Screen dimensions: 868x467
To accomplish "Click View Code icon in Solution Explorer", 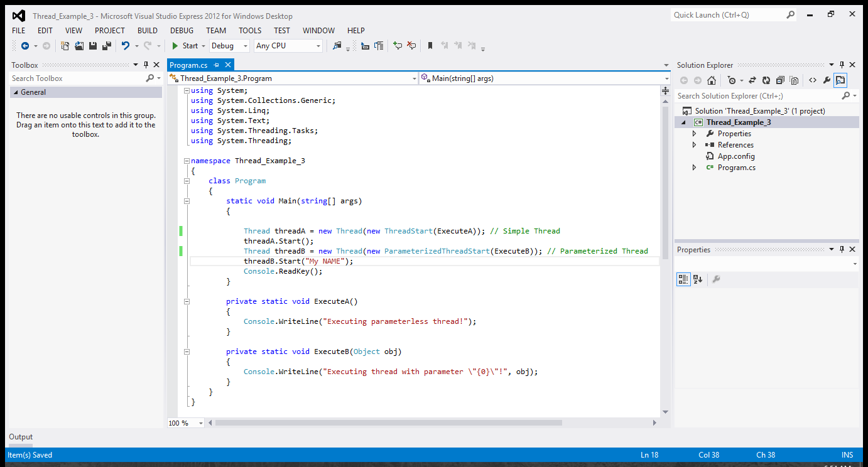I will pyautogui.click(x=813, y=80).
